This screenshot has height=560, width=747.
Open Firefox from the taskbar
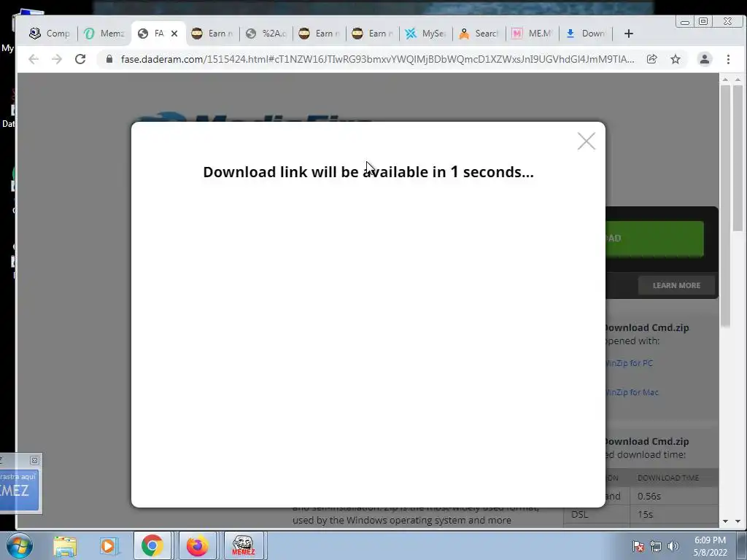(197, 545)
